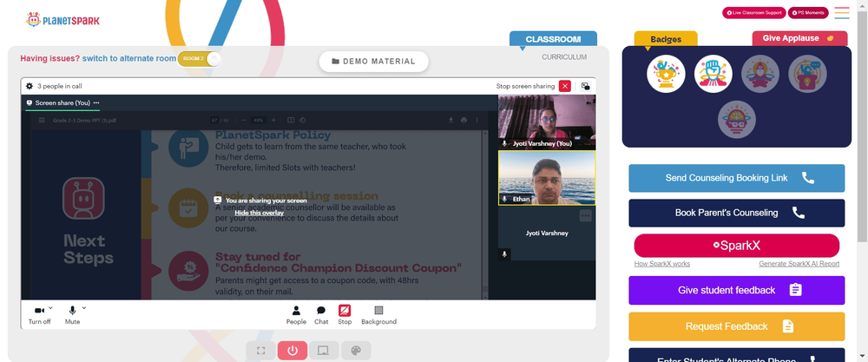Open Background effects option
The width and height of the screenshot is (868, 362).
[378, 315]
